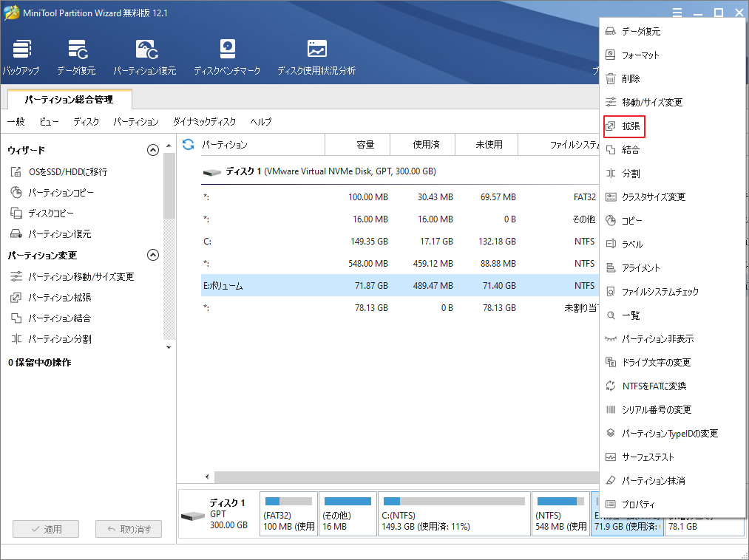
Task: Launch データ復元 from the top toolbar
Action: coord(76,58)
